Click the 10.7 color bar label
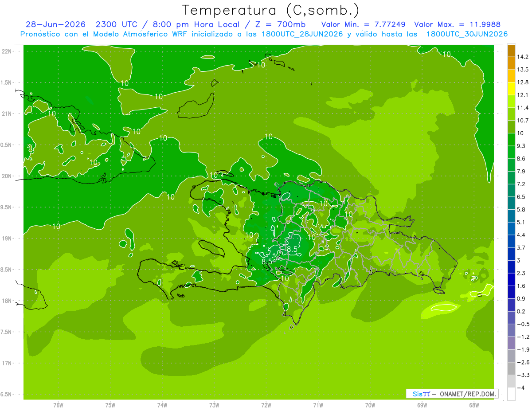The image size is (532, 411). tap(523, 121)
